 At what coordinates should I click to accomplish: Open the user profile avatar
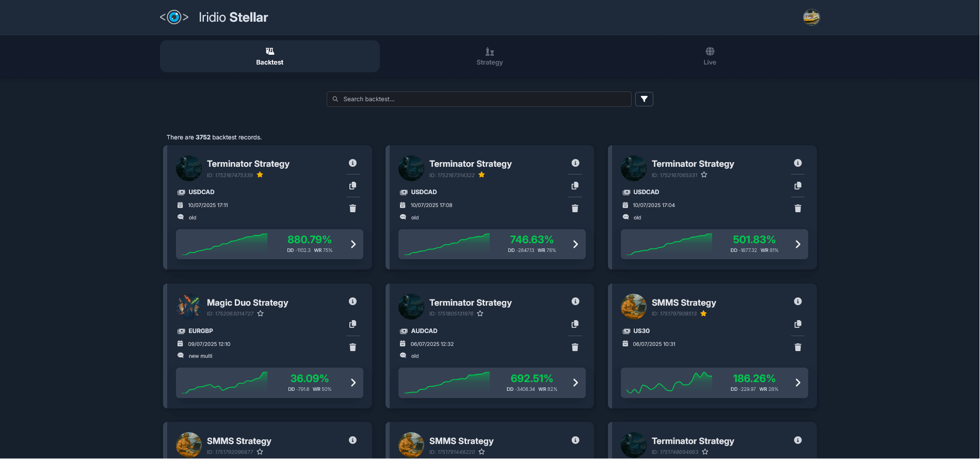click(811, 17)
